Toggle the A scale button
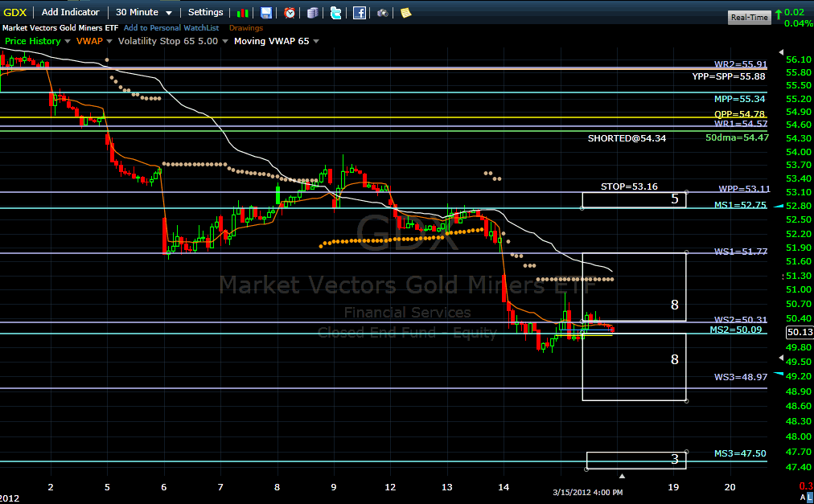 tap(803, 499)
